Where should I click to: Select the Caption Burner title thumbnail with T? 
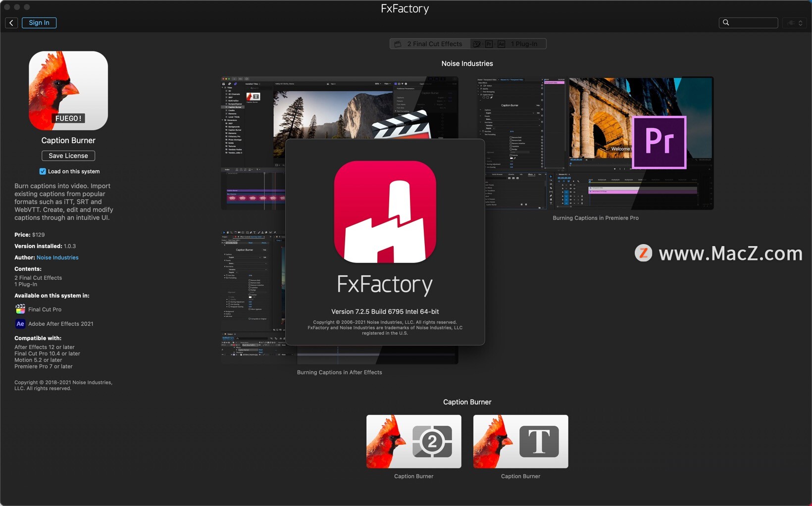(x=521, y=442)
